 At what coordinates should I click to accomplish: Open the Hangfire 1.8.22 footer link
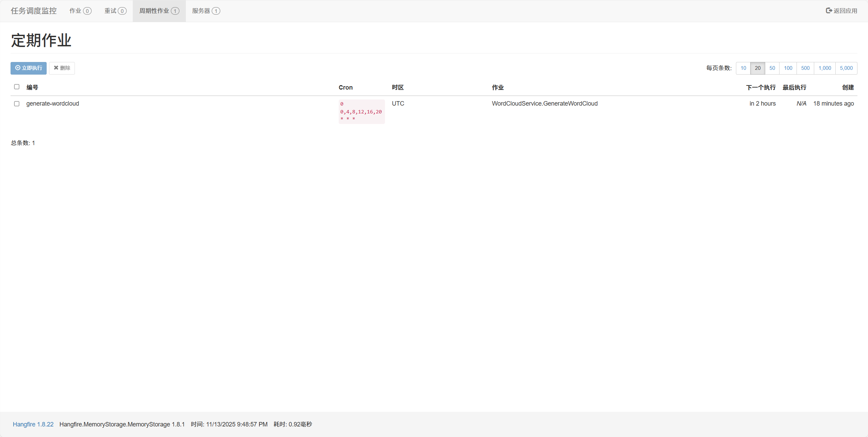coord(33,424)
